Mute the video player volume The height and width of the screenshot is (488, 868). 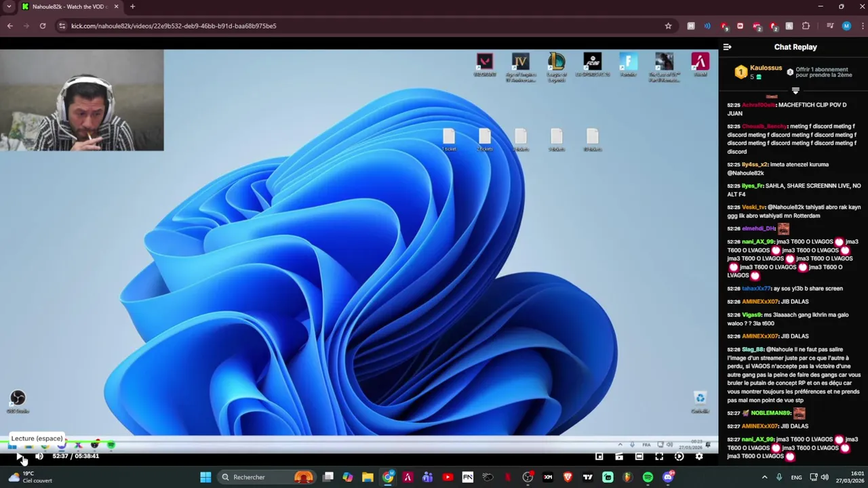coord(39,456)
